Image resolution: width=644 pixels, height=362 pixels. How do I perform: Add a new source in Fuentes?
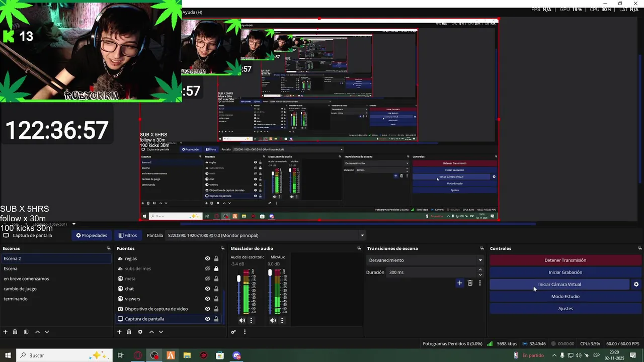coord(119,332)
